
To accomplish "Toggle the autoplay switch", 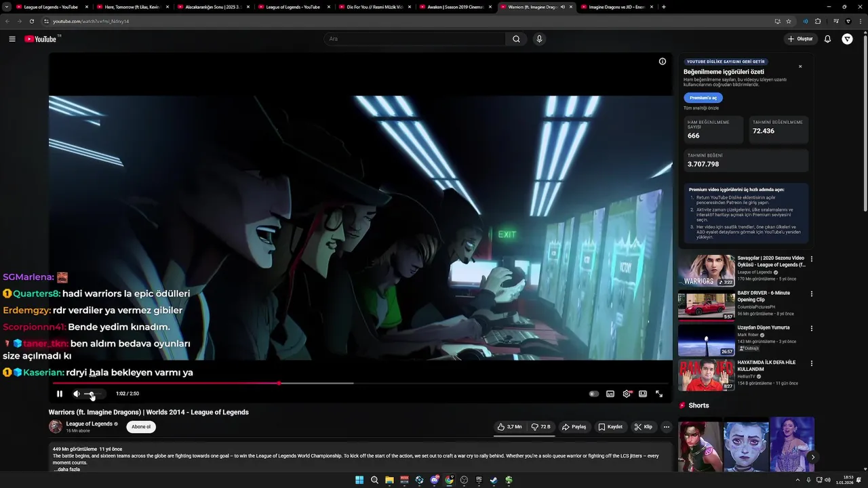I will click(x=594, y=394).
